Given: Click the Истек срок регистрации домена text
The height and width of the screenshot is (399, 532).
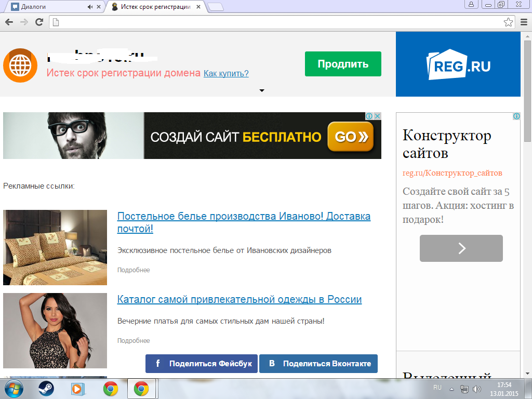Looking at the screenshot, I should 124,73.
